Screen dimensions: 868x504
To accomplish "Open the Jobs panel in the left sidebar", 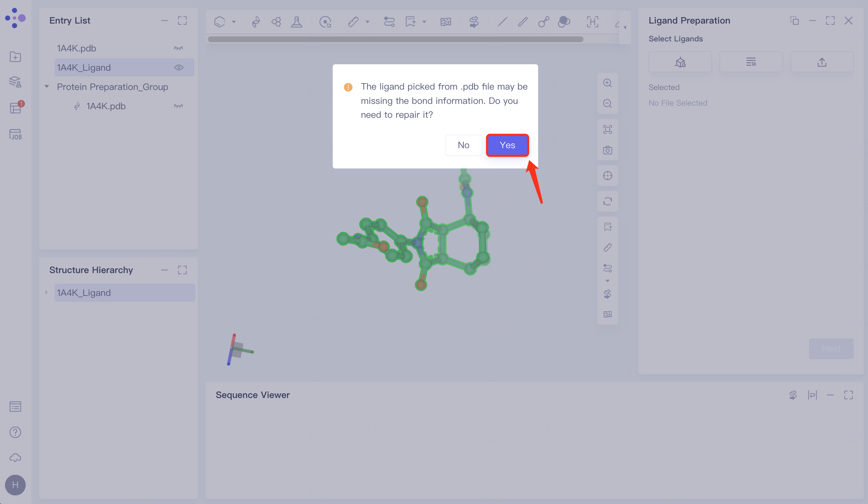I will [15, 135].
